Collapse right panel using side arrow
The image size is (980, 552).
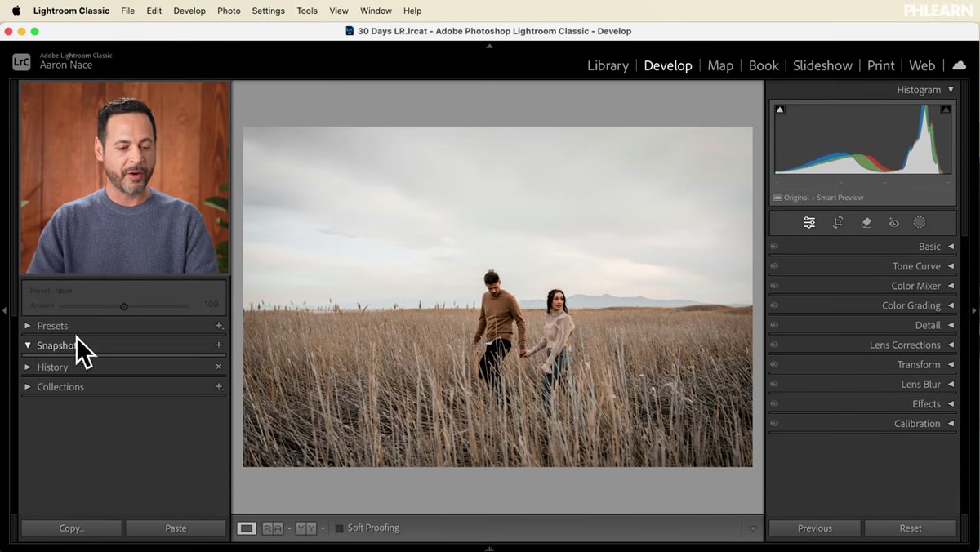[974, 310]
